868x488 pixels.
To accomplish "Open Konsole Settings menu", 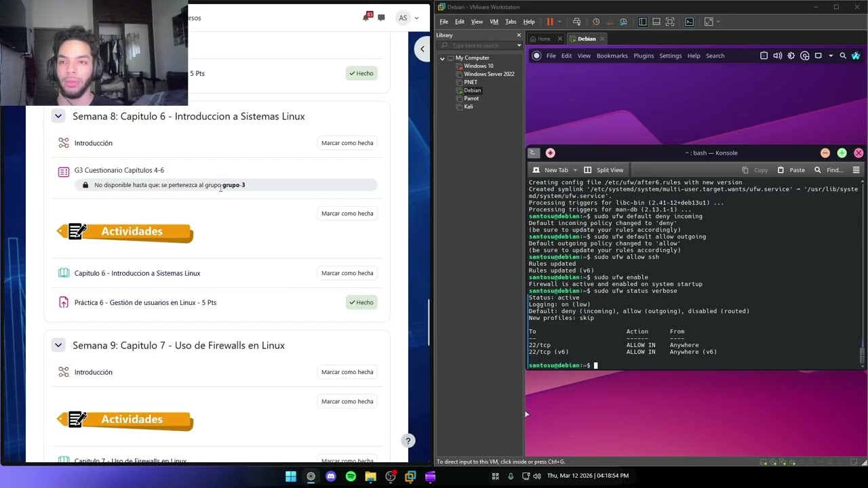I will click(670, 56).
